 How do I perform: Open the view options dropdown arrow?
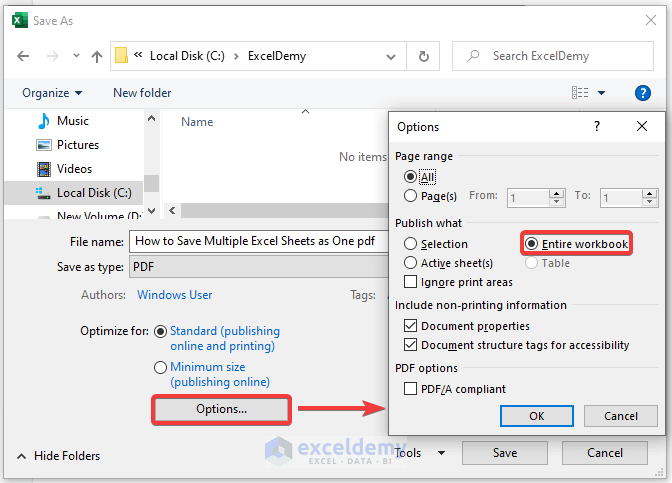(x=601, y=93)
